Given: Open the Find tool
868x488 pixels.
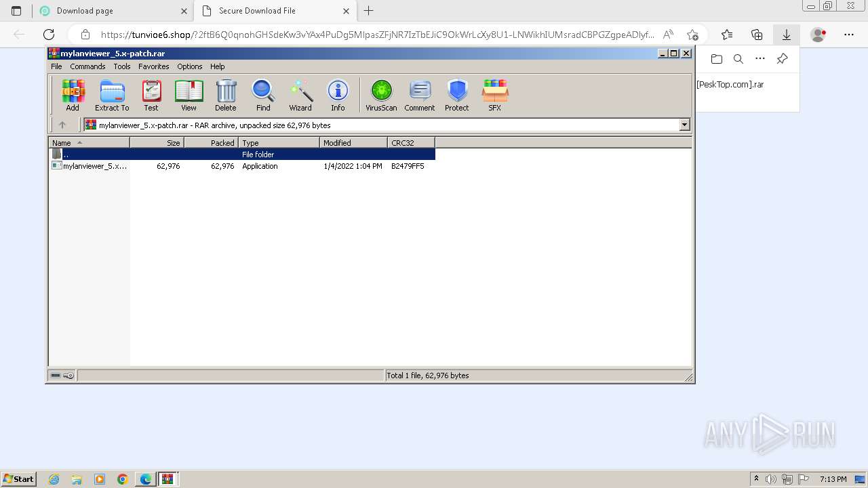Looking at the screenshot, I should (263, 96).
